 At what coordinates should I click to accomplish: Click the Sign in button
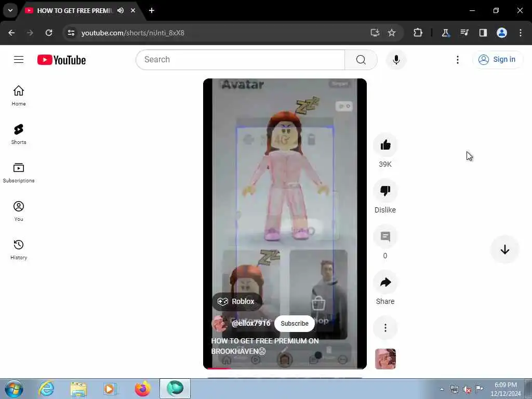[497, 59]
